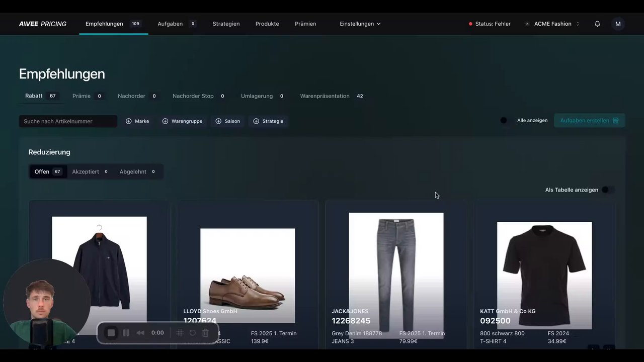This screenshot has width=644, height=362.
Task: Click price 139.9€ on LLOYD card
Action: tap(260, 341)
